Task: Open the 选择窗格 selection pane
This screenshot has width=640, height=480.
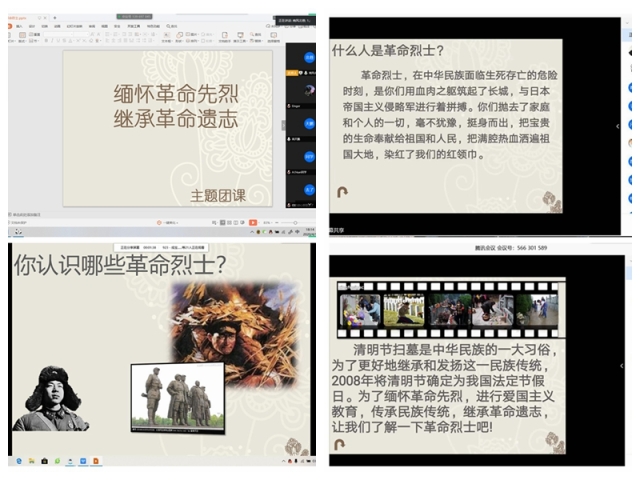Action: point(273,36)
